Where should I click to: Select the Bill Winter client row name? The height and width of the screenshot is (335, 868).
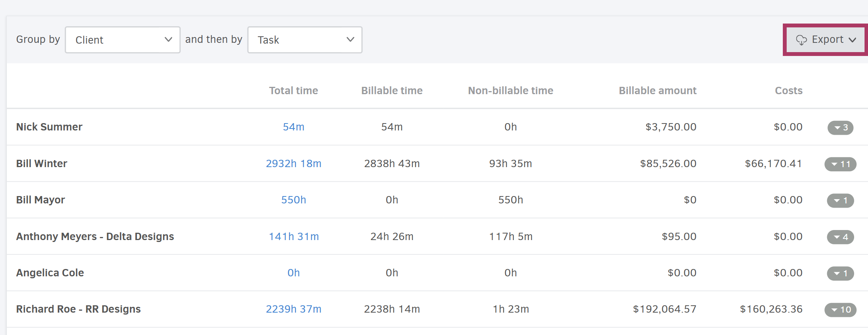(42, 164)
